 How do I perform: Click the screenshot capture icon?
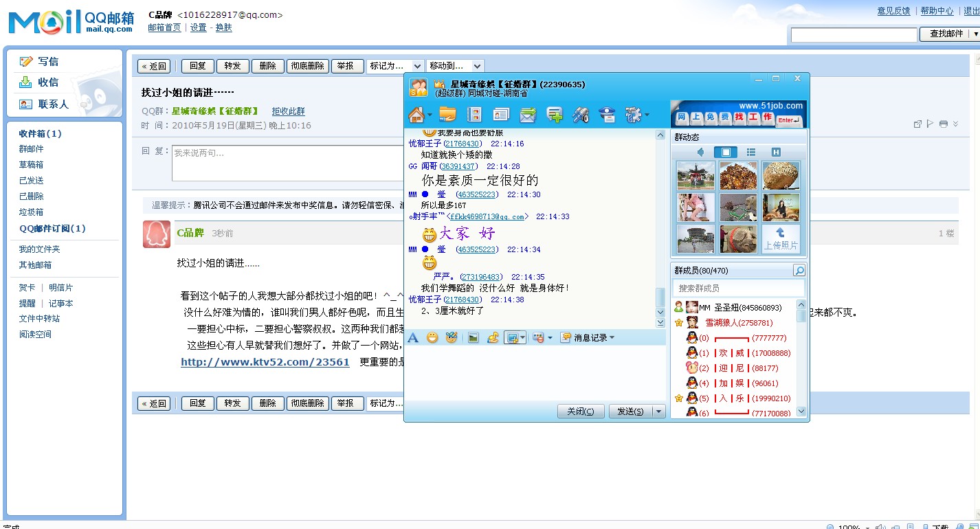[x=511, y=337]
